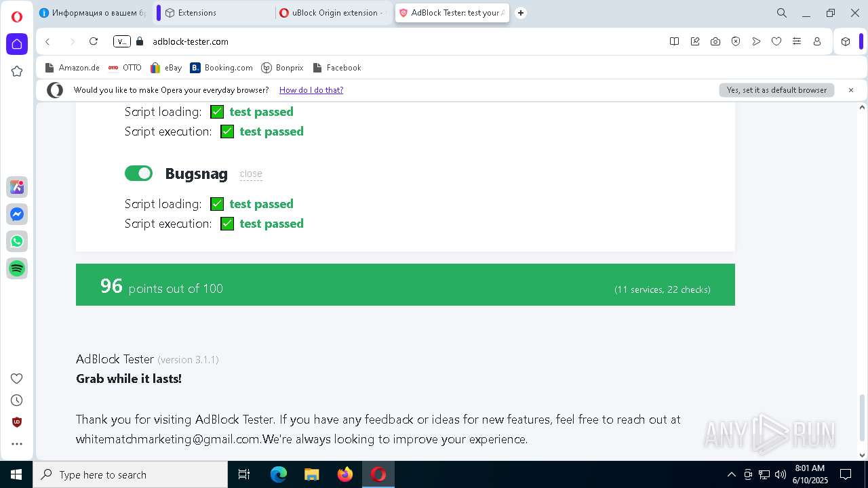The height and width of the screenshot is (488, 868).
Task: Open the eBay bookmark
Action: coord(166,68)
